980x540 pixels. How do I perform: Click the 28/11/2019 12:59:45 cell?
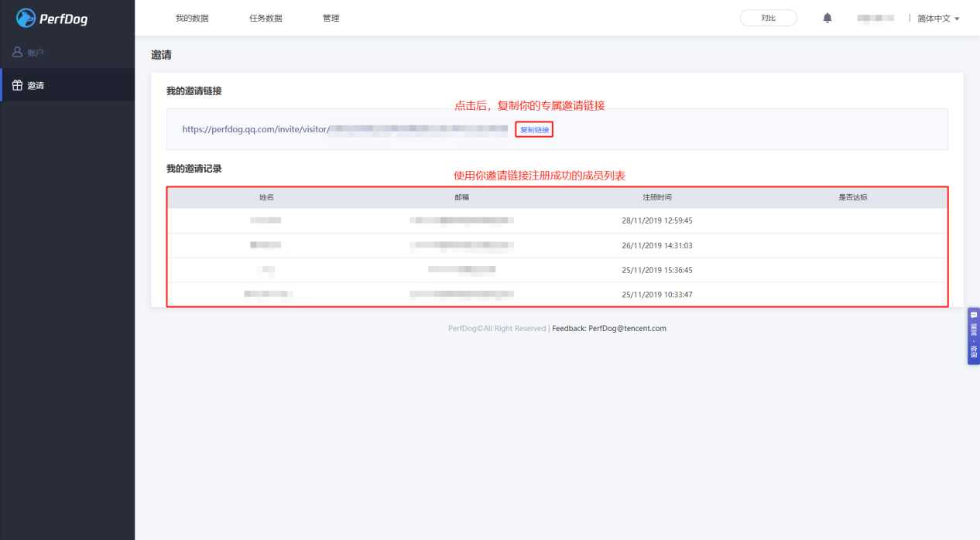[656, 220]
